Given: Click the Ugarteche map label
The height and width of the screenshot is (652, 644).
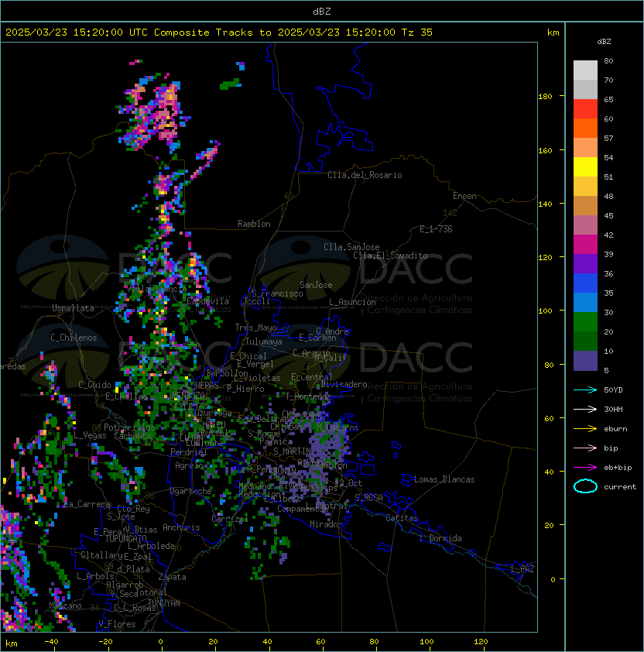Looking at the screenshot, I should (191, 491).
